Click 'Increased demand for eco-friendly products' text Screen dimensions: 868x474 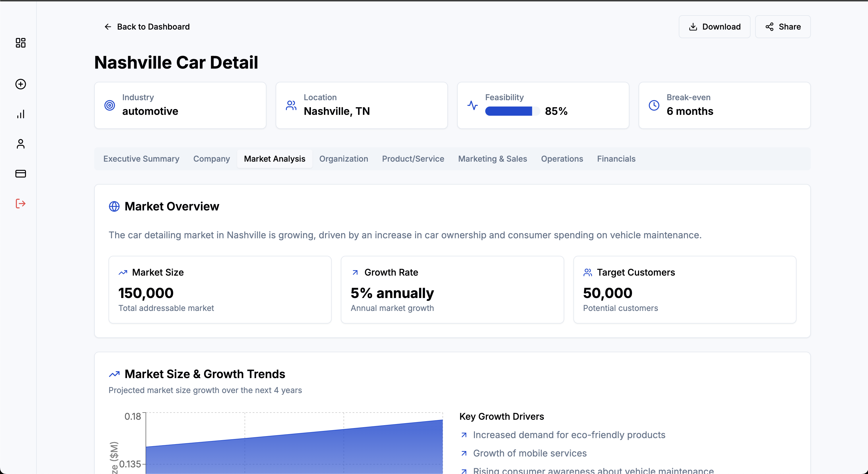click(x=569, y=435)
